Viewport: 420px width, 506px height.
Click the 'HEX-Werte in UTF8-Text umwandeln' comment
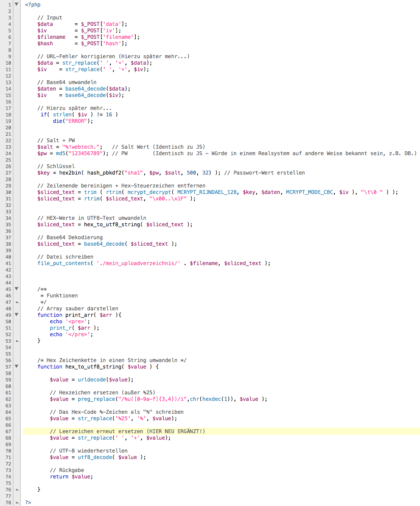(92, 218)
